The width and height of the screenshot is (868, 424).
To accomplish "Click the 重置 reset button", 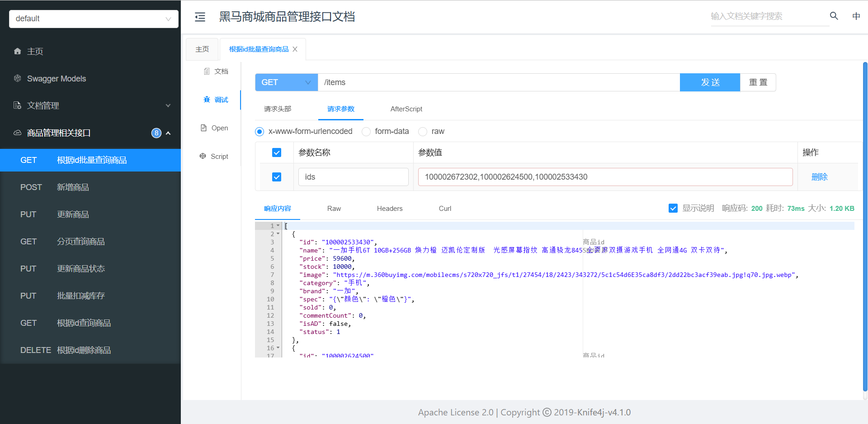I will (758, 82).
